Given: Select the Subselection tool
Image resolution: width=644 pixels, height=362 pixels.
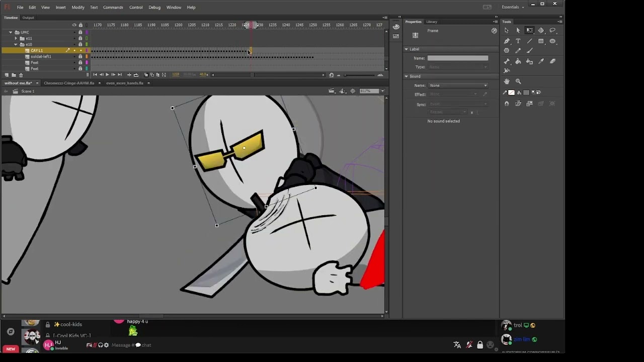Looking at the screenshot, I should (518, 30).
